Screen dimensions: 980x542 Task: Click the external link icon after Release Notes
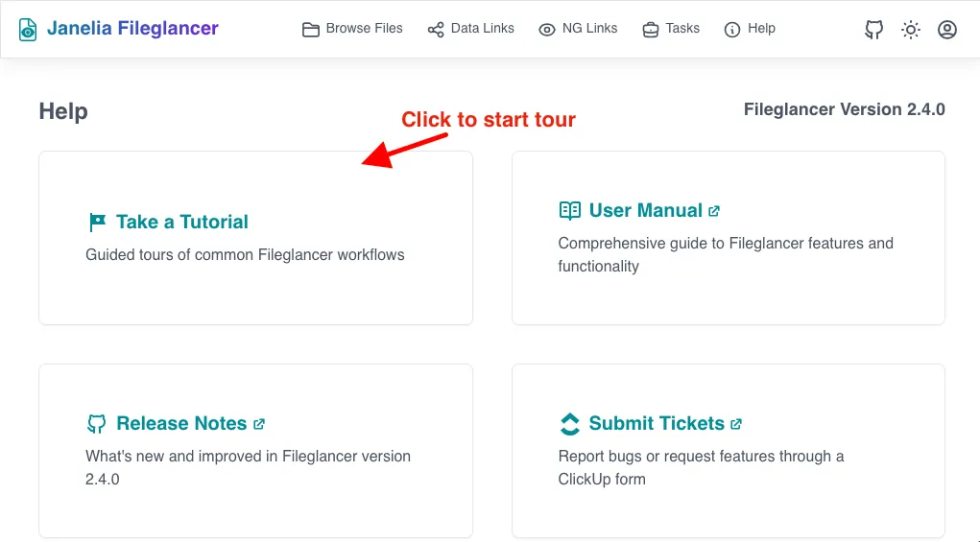point(259,424)
